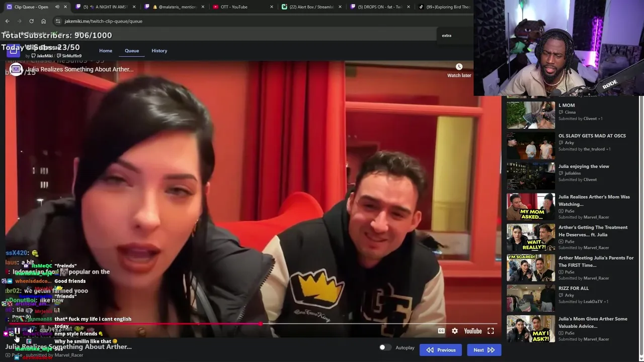The width and height of the screenshot is (644, 362).
Task: Click the JakeMiki GitHub author link
Action: [x=42, y=56]
